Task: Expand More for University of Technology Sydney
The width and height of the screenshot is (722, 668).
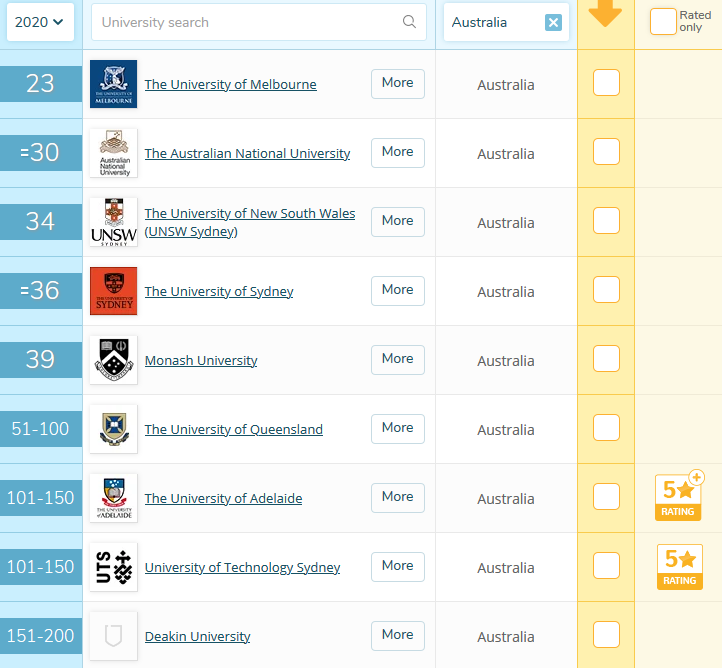Action: coord(397,566)
